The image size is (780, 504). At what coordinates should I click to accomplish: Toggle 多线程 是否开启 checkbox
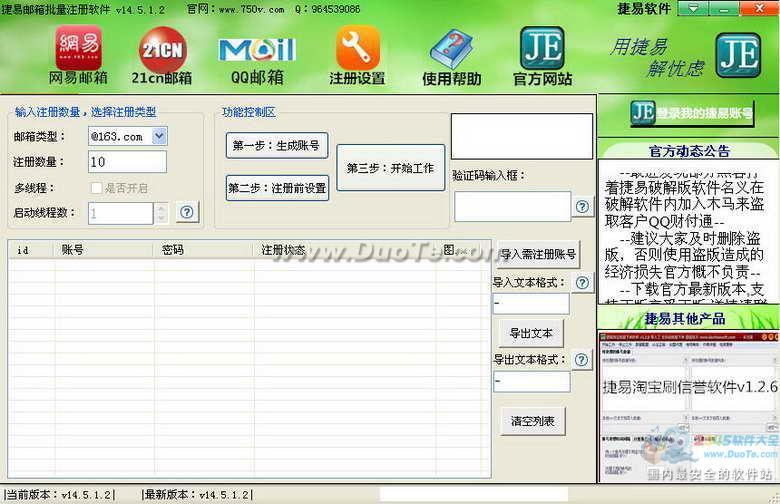pyautogui.click(x=97, y=188)
